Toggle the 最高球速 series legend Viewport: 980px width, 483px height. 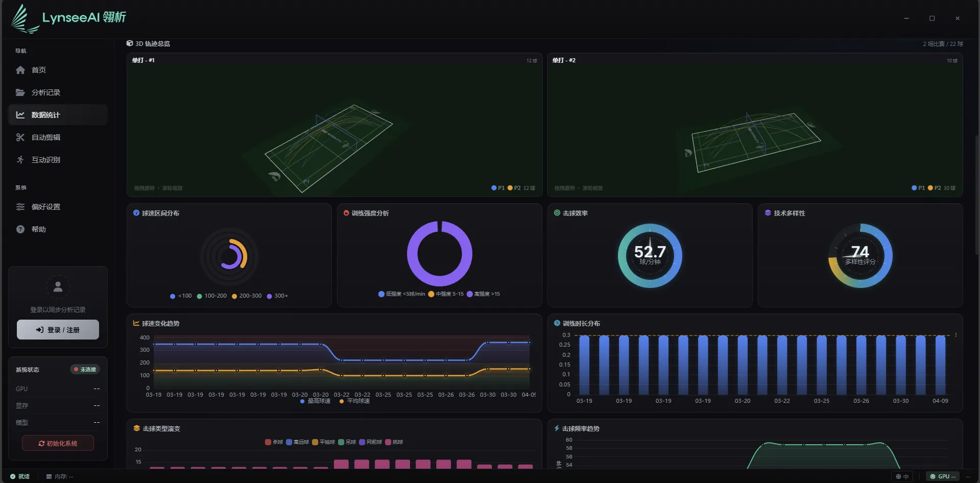(x=316, y=401)
